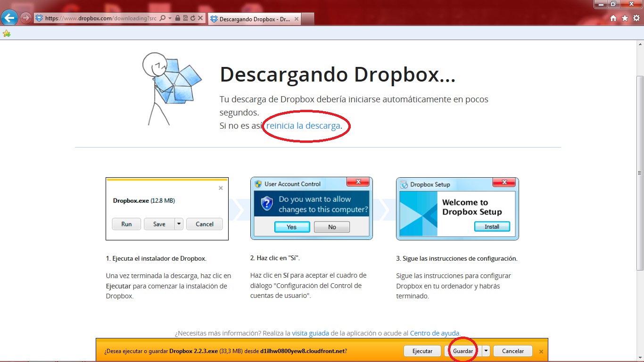Click the heading Descargando Dropbox...

(x=338, y=74)
